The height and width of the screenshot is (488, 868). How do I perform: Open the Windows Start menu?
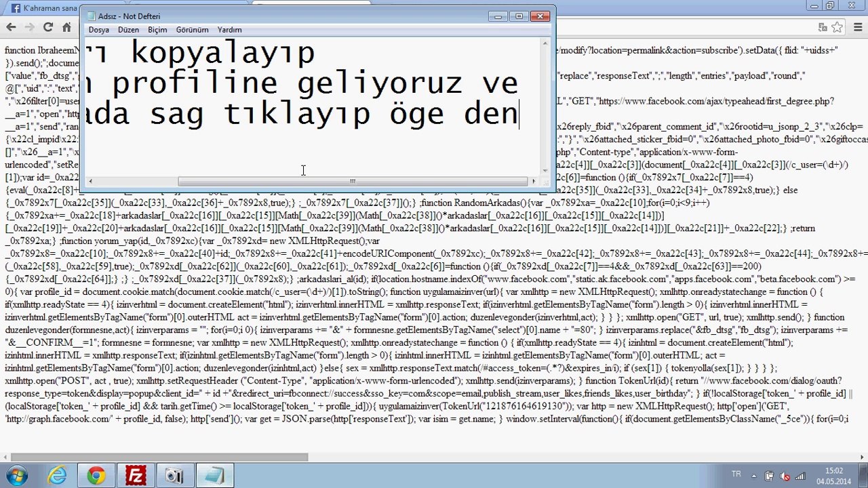coord(16,475)
